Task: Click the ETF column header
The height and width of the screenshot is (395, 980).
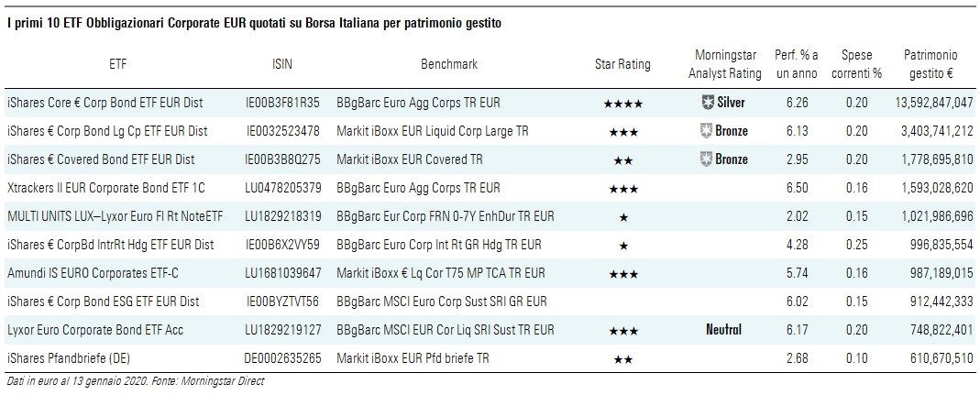Action: [118, 64]
